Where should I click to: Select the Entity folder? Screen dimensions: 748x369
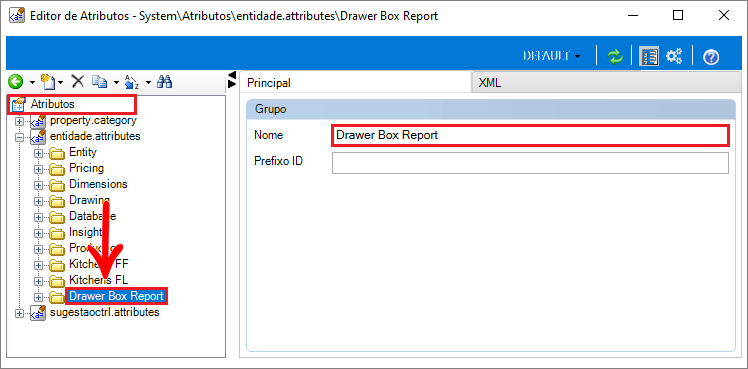(x=83, y=152)
